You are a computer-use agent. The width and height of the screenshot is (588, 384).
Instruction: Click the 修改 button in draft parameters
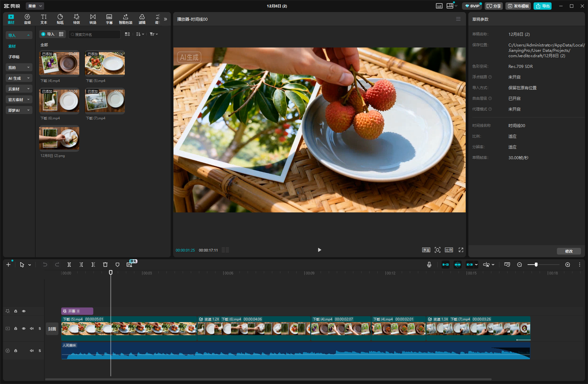click(x=569, y=251)
